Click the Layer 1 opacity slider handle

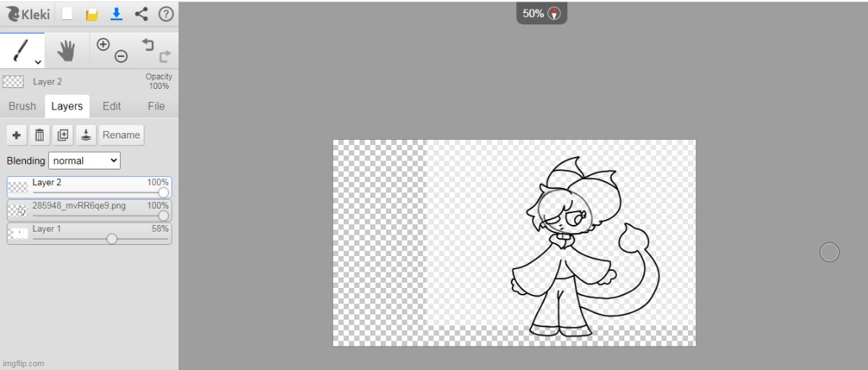tap(112, 239)
